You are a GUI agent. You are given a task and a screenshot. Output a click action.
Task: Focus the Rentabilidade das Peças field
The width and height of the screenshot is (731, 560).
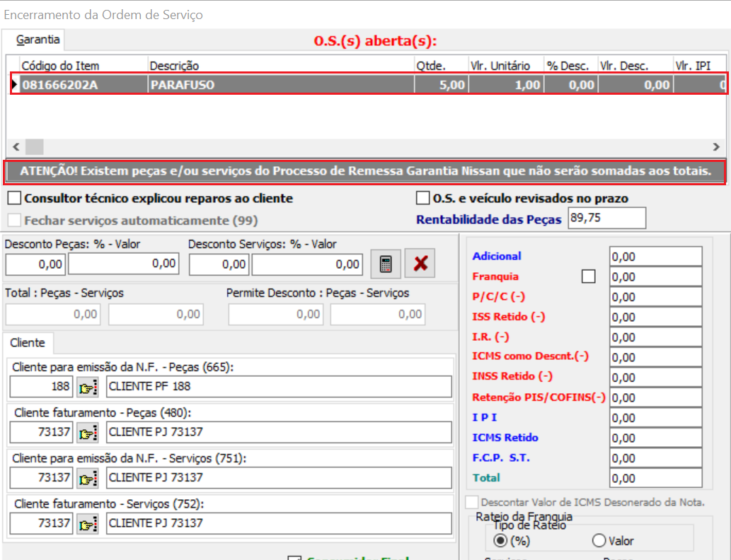(606, 218)
